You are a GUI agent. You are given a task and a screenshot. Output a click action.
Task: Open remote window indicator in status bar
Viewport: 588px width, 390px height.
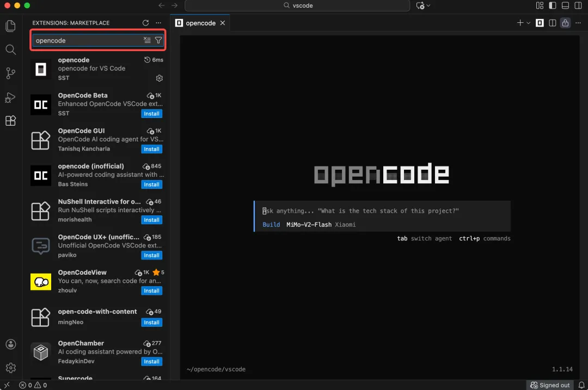tap(7, 385)
